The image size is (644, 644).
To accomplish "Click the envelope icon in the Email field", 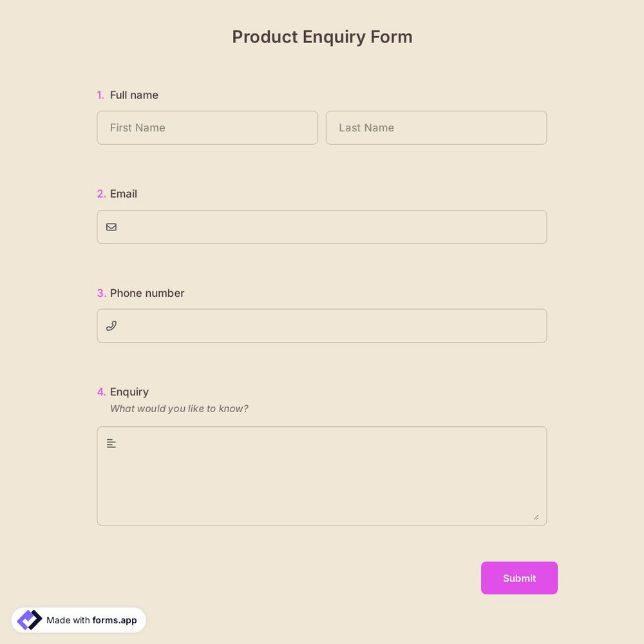I will [x=111, y=227].
